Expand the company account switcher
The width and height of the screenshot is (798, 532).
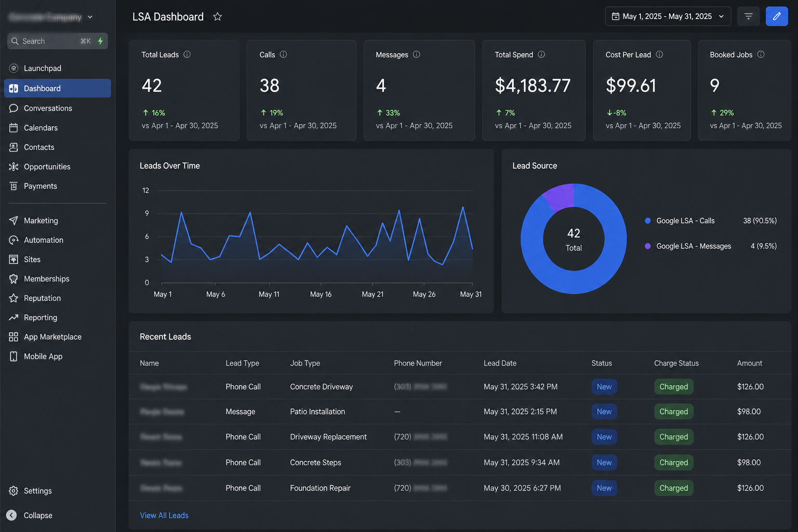coord(51,17)
